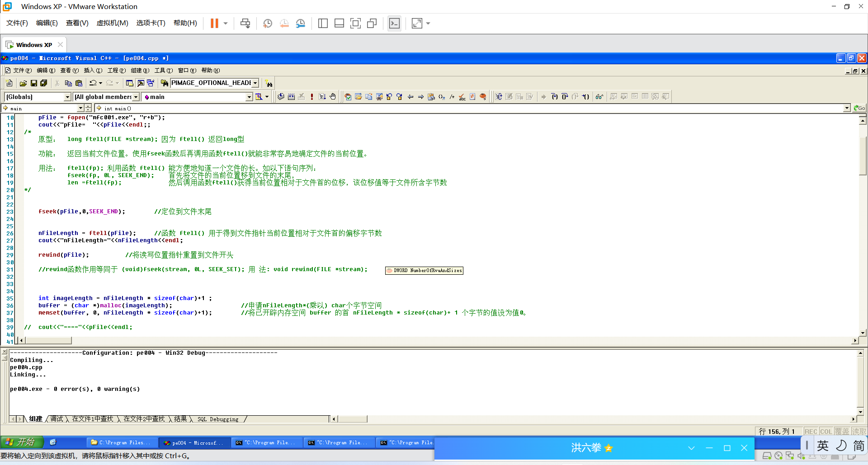Click the Search help binoculars icon

click(x=269, y=84)
